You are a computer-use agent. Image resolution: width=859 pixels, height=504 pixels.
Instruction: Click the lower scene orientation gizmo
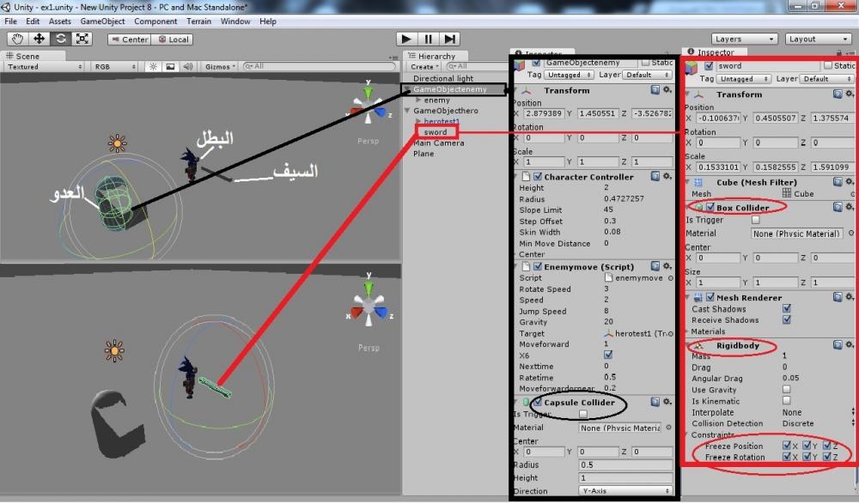pyautogui.click(x=369, y=307)
